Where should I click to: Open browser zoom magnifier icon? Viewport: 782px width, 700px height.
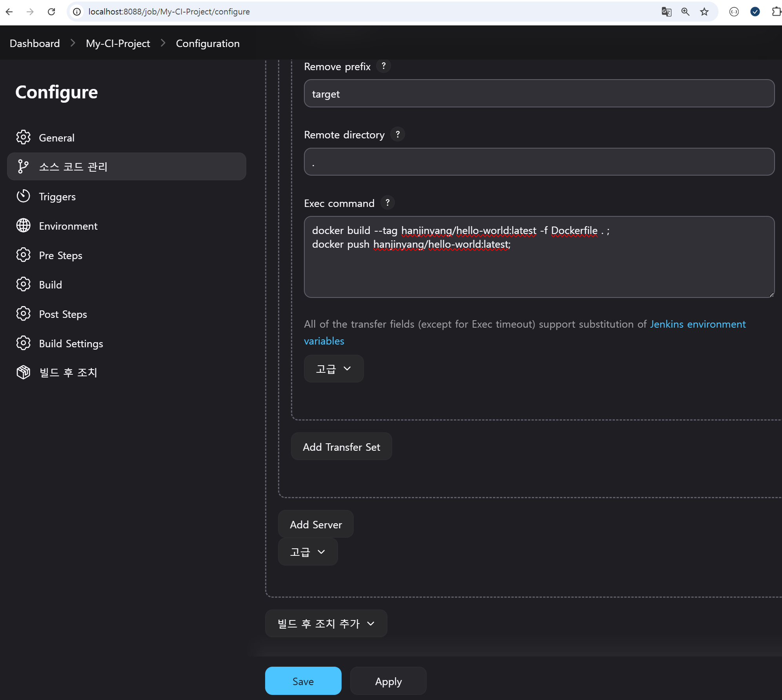685,12
